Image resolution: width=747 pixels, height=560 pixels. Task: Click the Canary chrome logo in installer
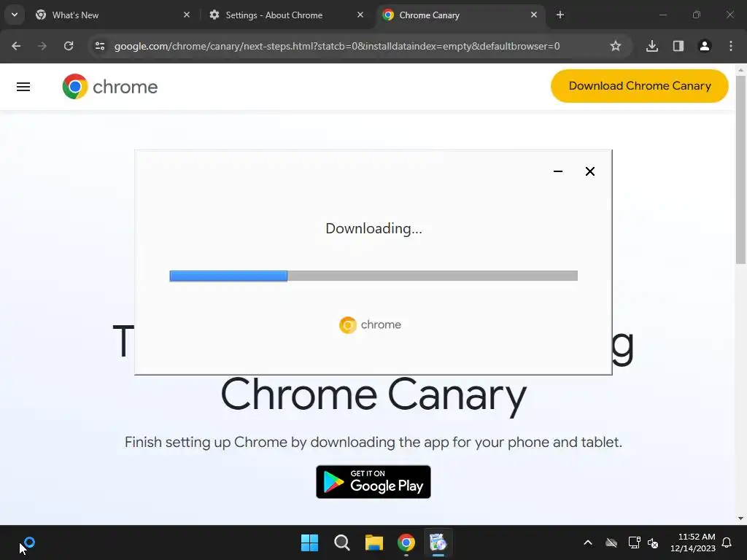(370, 324)
